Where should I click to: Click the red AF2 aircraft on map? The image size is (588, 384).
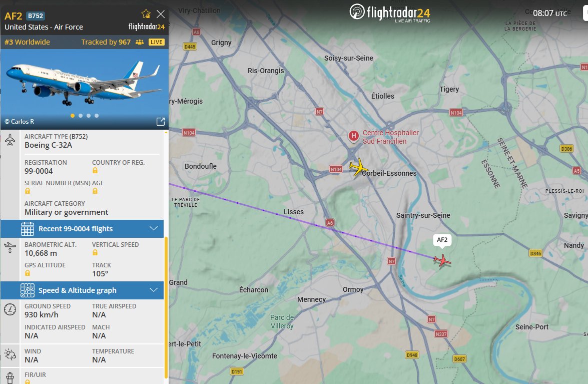coord(442,260)
